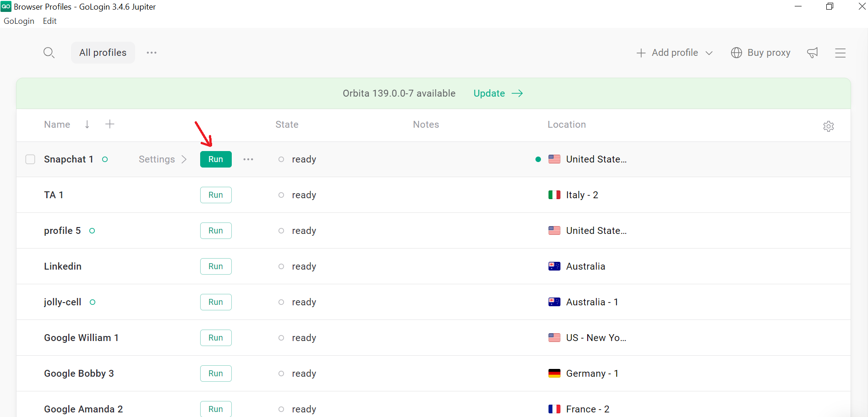
Task: Click the Australia - 1 location
Action: point(592,302)
